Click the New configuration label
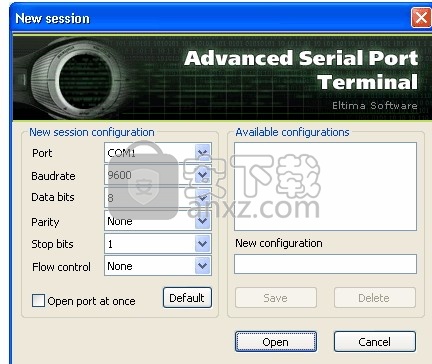 [279, 243]
